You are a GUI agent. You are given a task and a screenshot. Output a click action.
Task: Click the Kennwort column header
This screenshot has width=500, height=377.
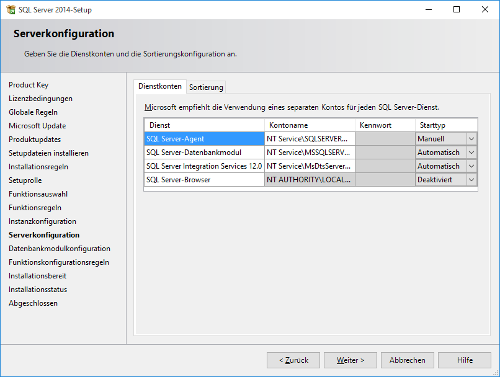(385, 125)
